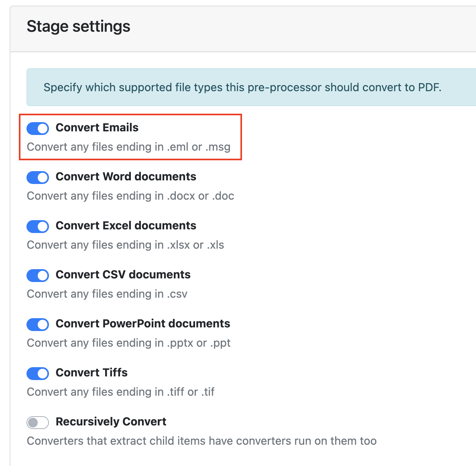476x466 pixels.
Task: Toggle off Convert Excel documents switch
Action: (x=38, y=227)
